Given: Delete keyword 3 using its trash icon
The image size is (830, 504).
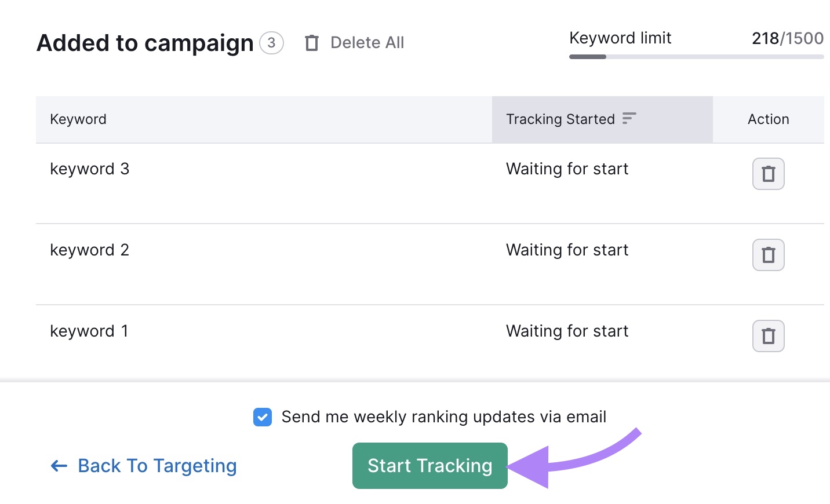Looking at the screenshot, I should tap(768, 173).
